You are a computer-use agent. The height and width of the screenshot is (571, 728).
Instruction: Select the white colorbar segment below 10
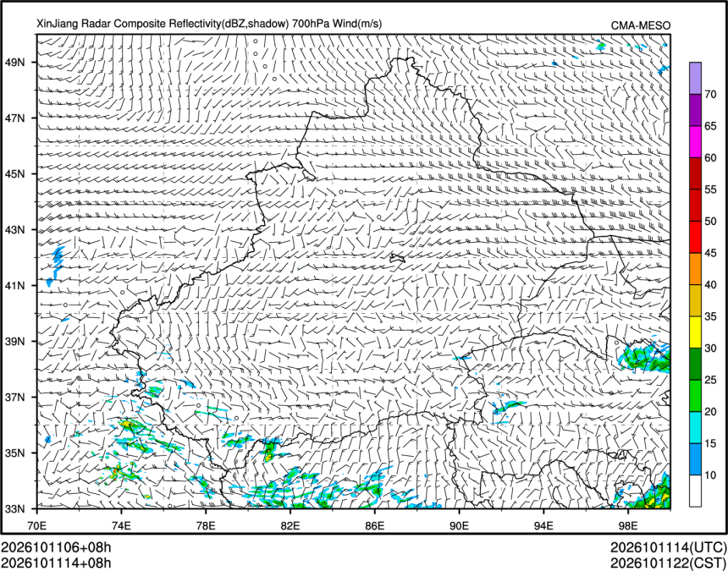click(695, 491)
